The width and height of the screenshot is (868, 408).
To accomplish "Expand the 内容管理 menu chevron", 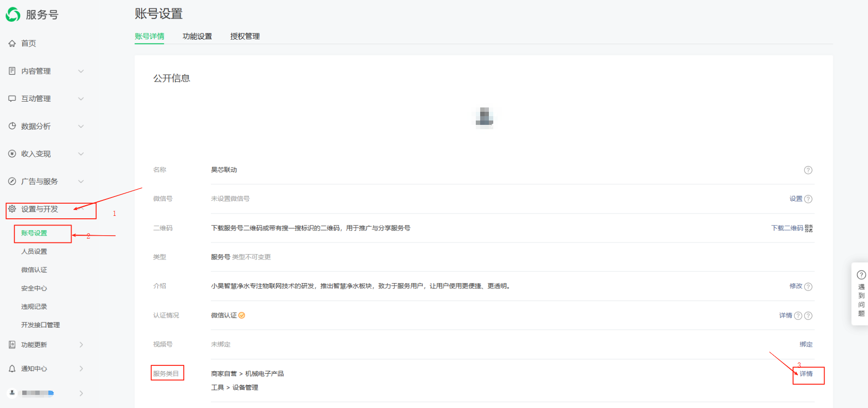I will pyautogui.click(x=81, y=71).
